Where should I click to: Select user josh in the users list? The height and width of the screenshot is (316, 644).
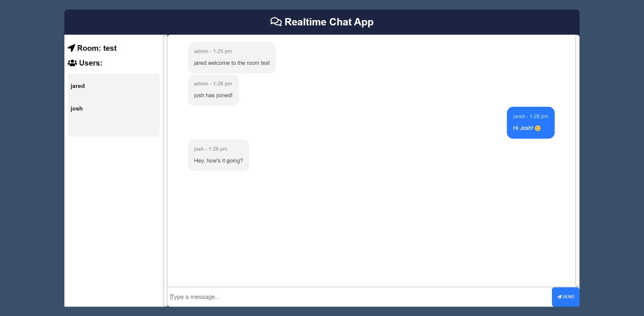tap(76, 109)
